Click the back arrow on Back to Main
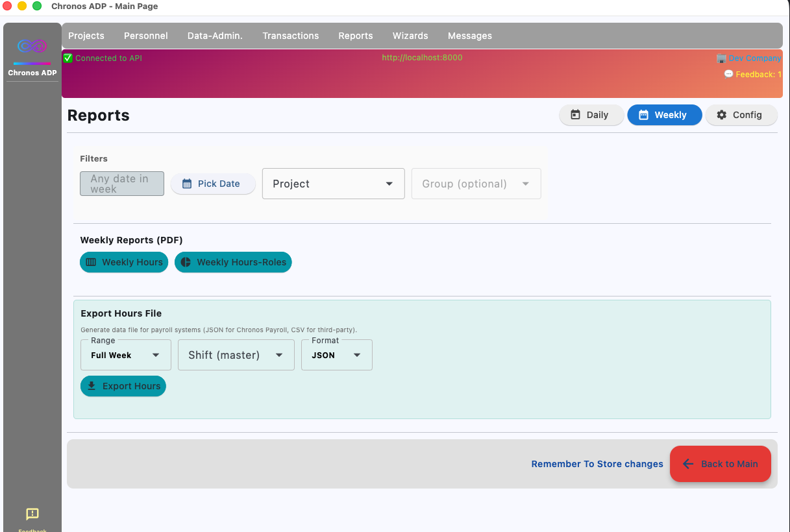The height and width of the screenshot is (532, 790). [x=688, y=464]
